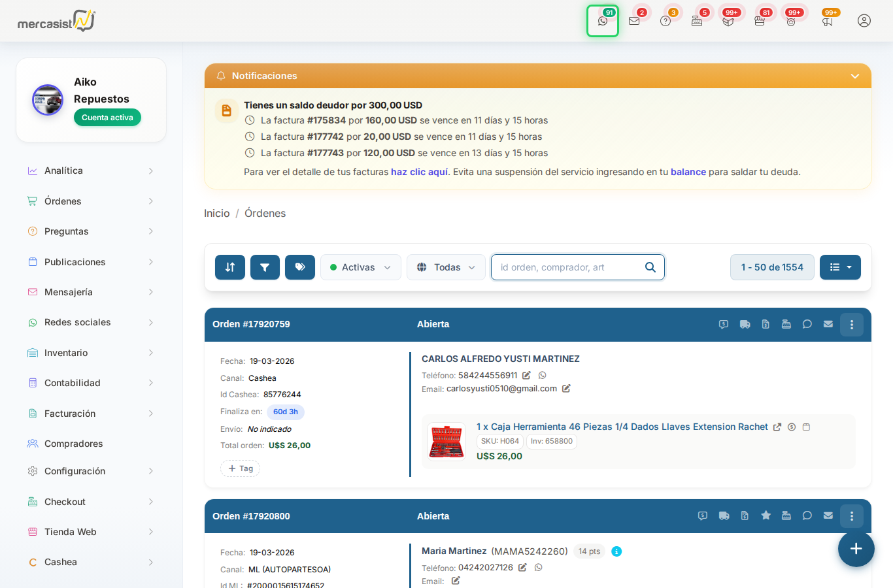Open the Todas channel dropdown

click(x=446, y=267)
